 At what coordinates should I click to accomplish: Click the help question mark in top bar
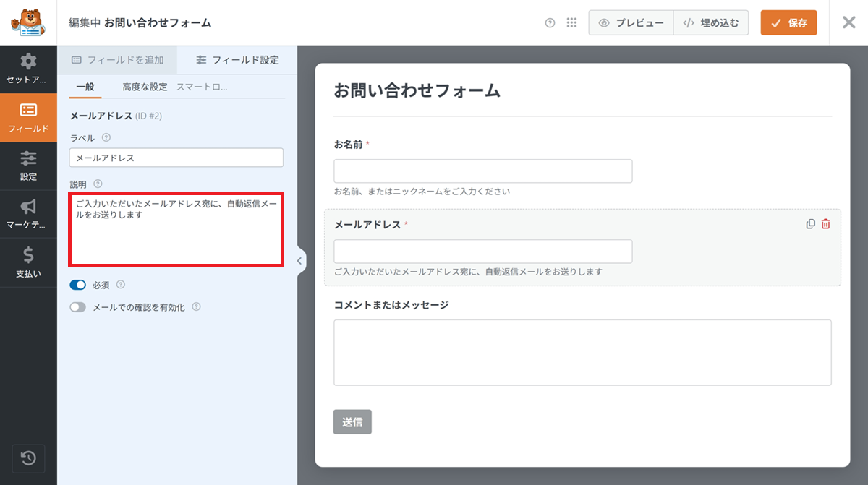(550, 23)
